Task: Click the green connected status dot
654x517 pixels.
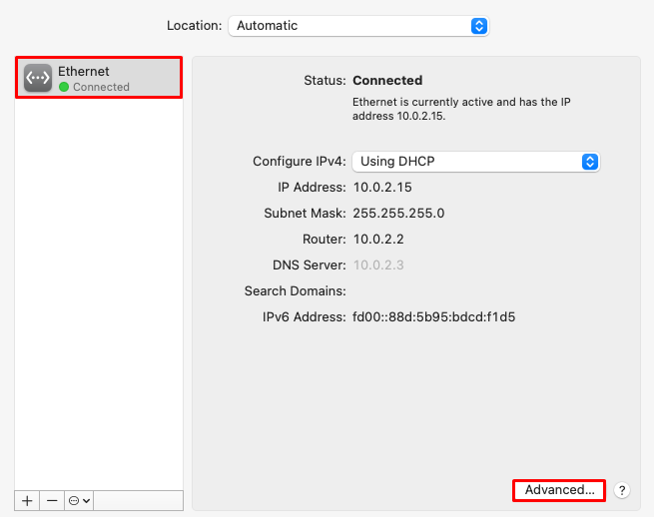Action: (x=64, y=87)
